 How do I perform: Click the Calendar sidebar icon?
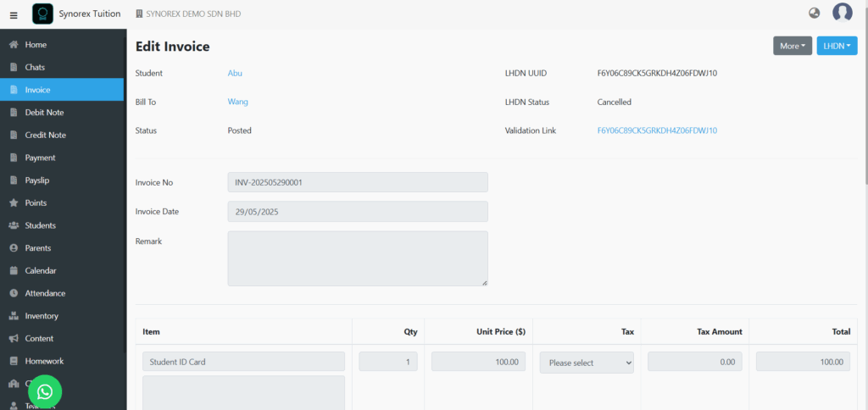(x=14, y=271)
